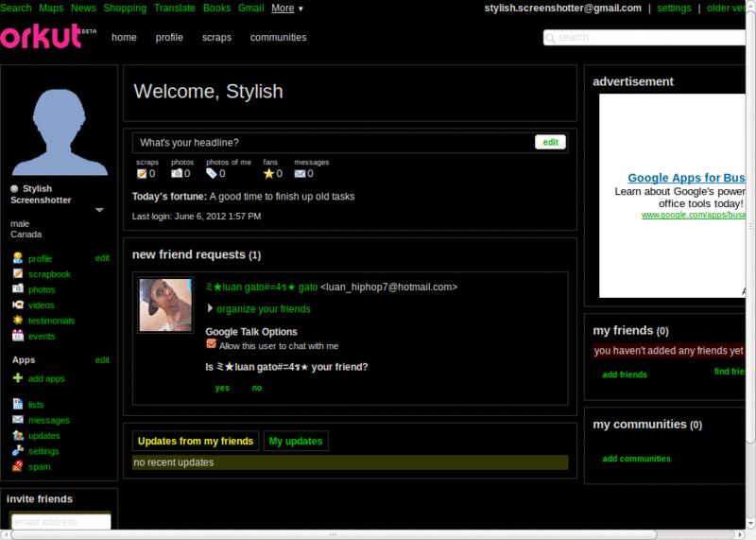
Task: Open profile in top navigation
Action: point(169,37)
